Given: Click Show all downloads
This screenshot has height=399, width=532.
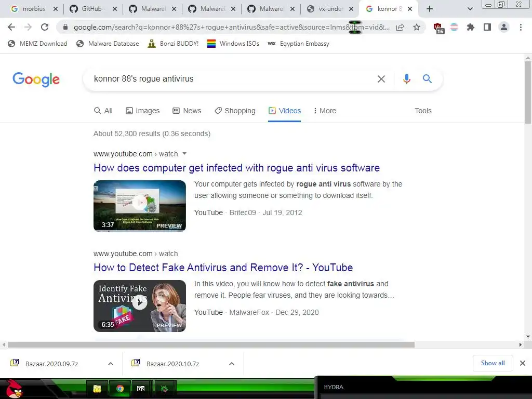Looking at the screenshot, I should (493, 363).
